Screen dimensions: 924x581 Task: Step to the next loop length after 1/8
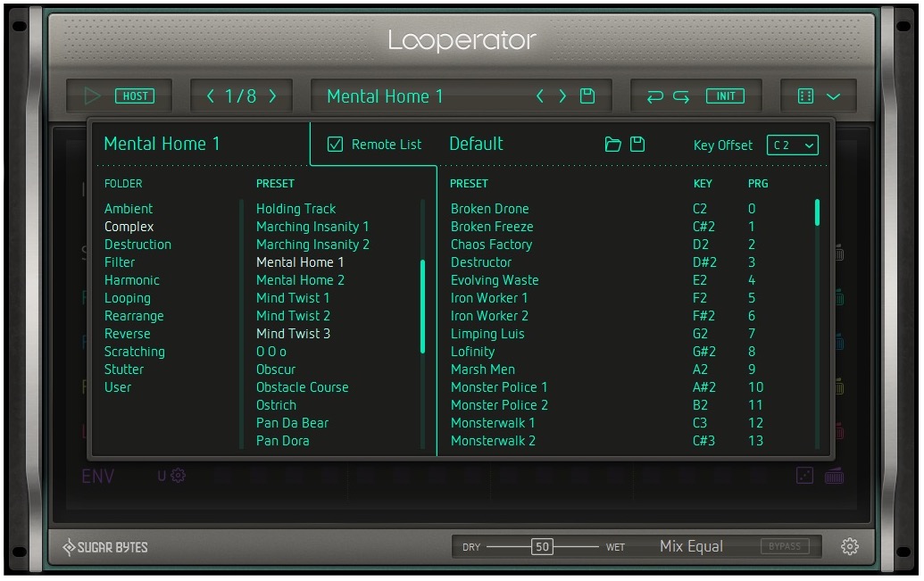click(x=273, y=96)
